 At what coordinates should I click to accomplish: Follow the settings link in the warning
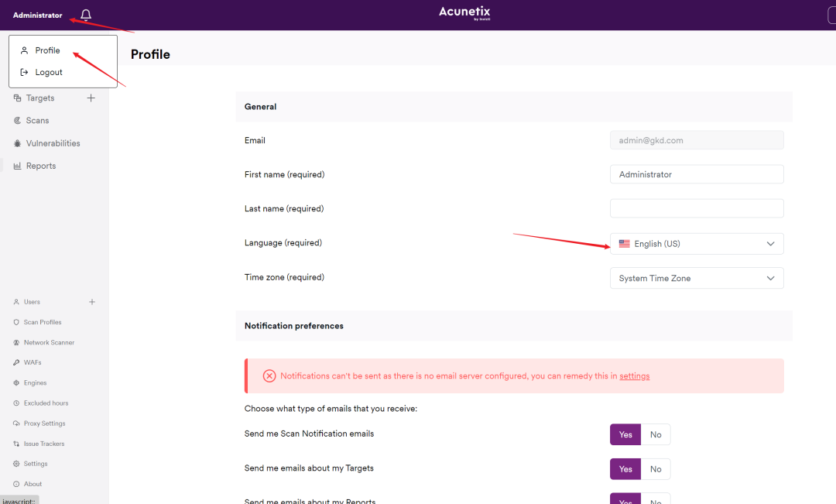click(634, 376)
